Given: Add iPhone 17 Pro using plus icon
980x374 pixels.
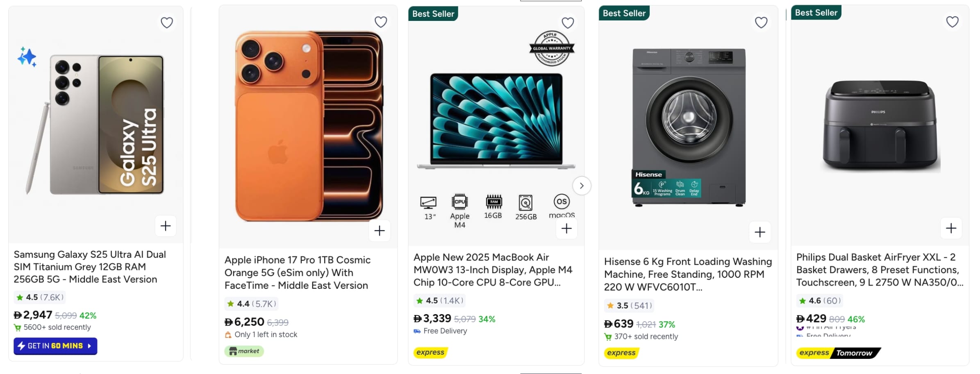Looking at the screenshot, I should point(380,231).
